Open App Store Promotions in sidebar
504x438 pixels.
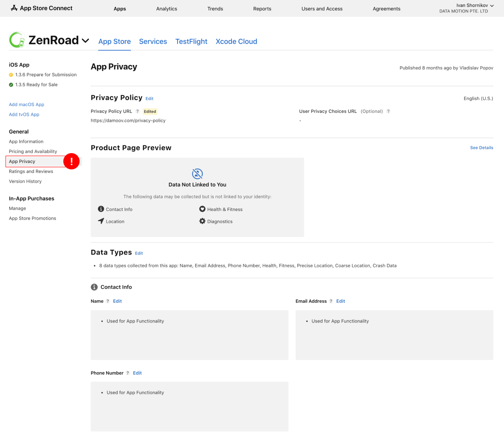[33, 219]
